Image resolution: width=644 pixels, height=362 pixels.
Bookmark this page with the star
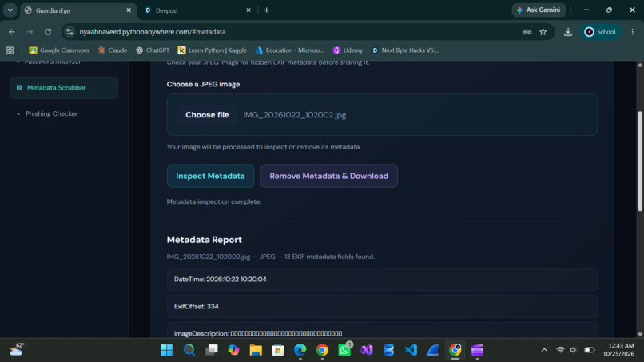(x=543, y=32)
